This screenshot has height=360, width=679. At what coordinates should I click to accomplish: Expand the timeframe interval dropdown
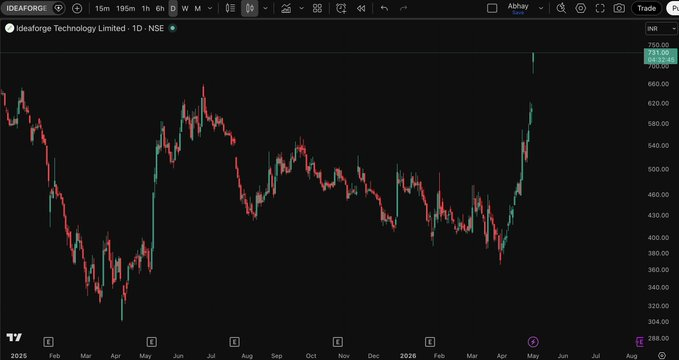coord(210,8)
